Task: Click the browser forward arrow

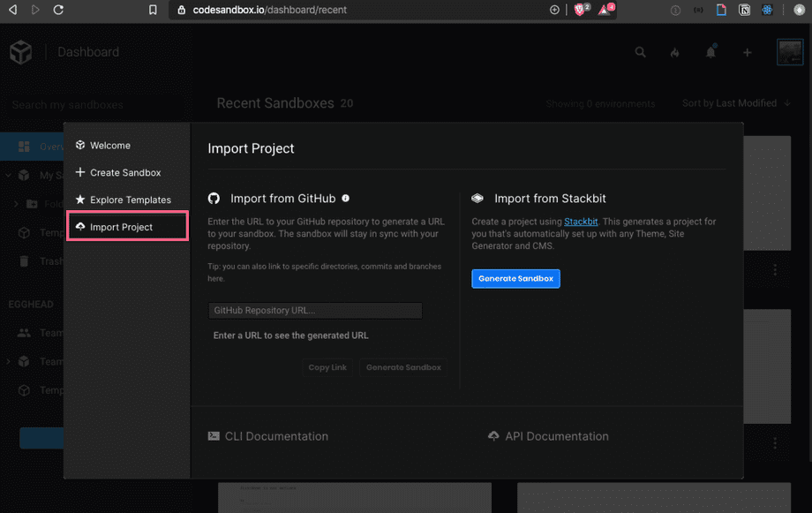Action: point(35,10)
